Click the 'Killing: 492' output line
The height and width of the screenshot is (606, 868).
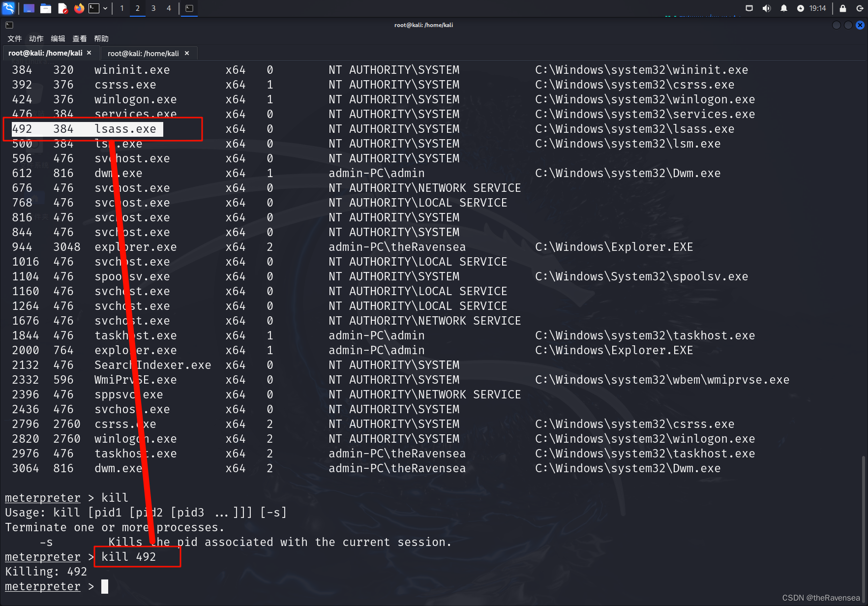click(x=46, y=572)
